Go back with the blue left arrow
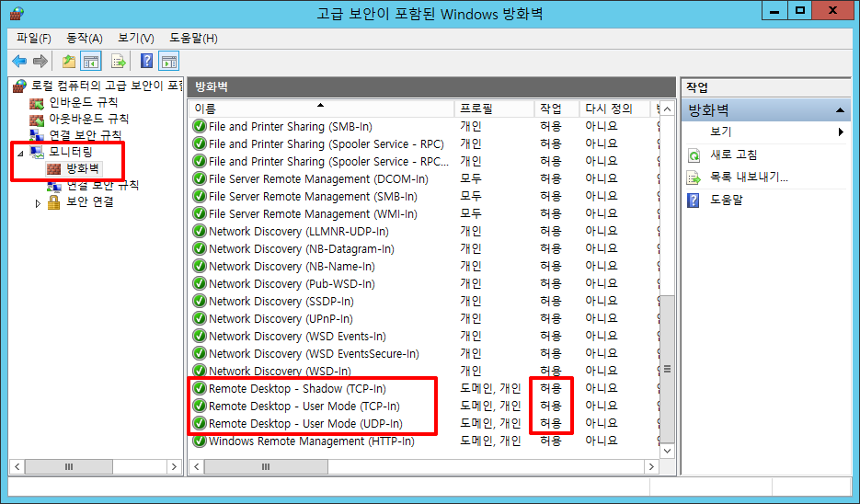 pos(19,61)
